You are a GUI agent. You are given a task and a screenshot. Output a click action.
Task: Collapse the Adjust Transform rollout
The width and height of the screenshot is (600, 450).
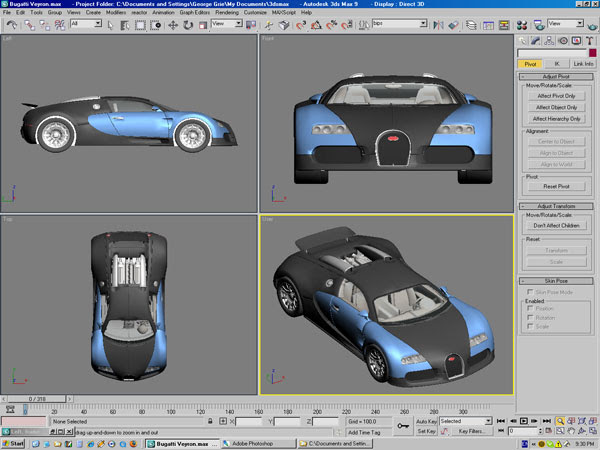557,206
